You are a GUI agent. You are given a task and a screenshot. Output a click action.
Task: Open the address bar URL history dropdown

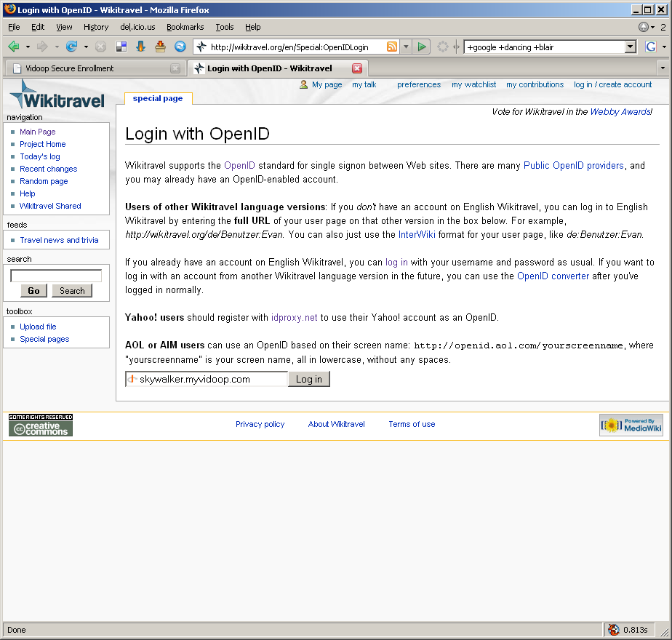(x=406, y=47)
